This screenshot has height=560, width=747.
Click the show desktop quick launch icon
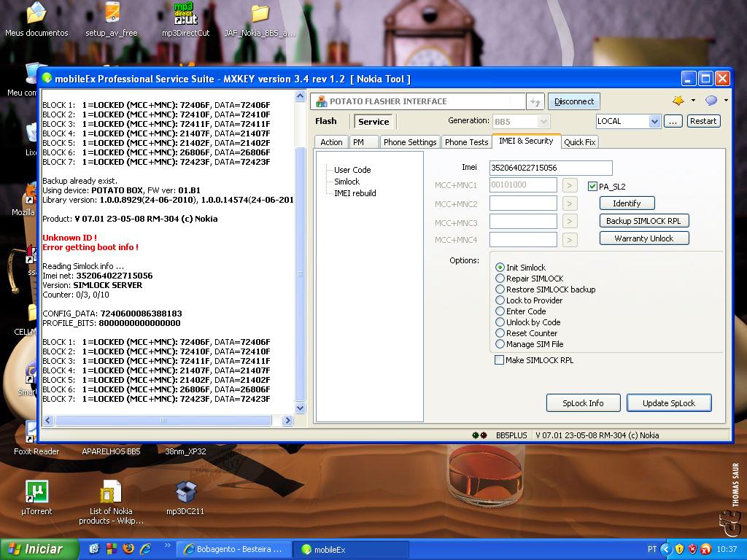point(94,549)
